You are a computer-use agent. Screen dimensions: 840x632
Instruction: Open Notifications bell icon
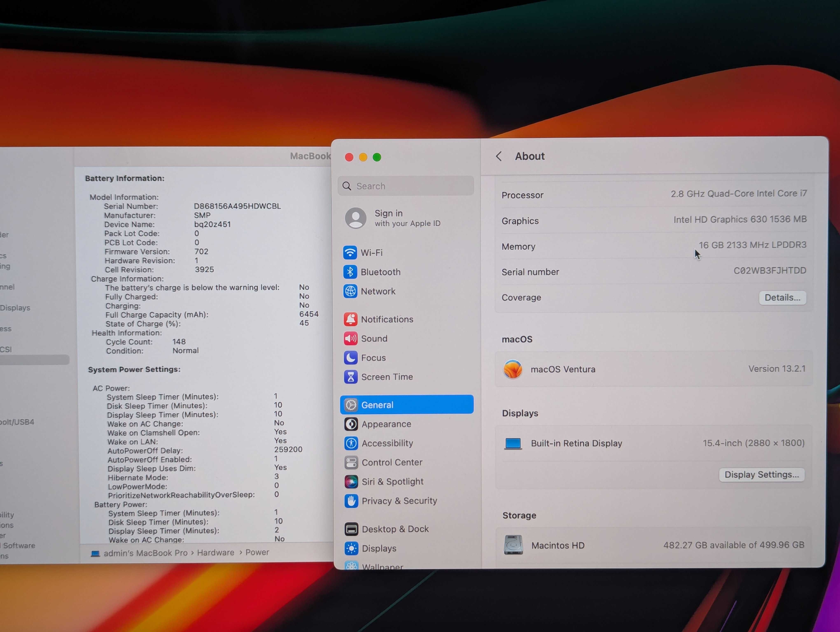350,319
